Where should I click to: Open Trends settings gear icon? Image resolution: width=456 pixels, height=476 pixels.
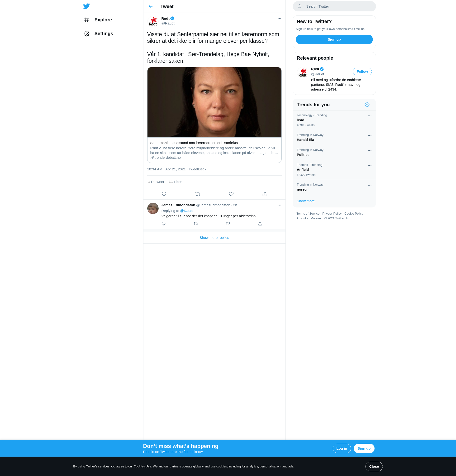(x=367, y=105)
